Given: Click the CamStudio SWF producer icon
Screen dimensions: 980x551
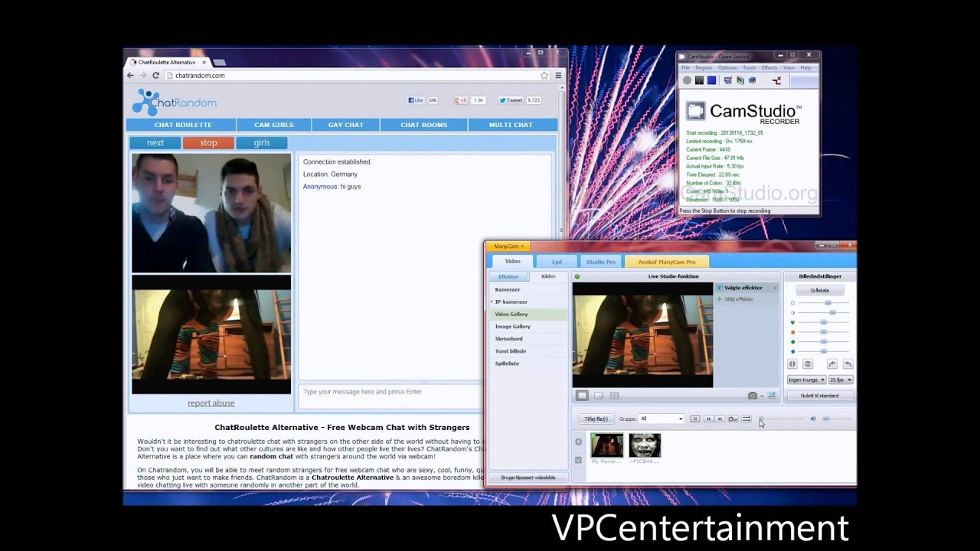Looking at the screenshot, I should tap(752, 80).
